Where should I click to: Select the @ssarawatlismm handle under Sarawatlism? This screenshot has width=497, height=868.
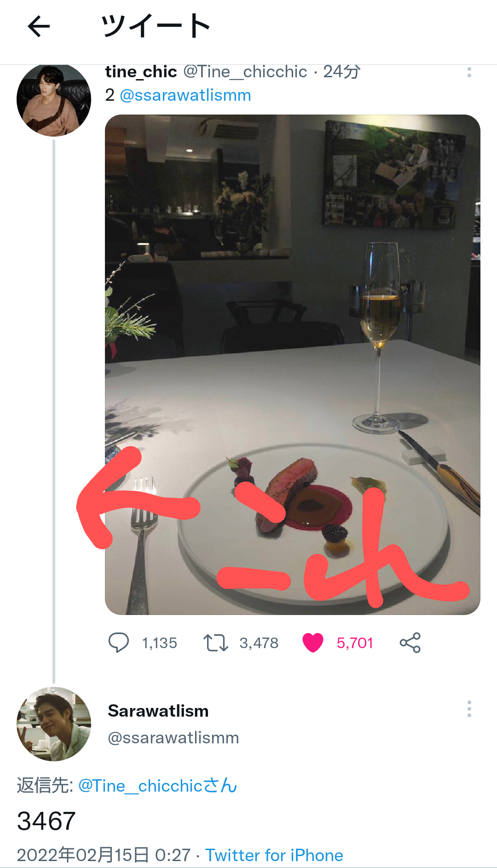pyautogui.click(x=173, y=738)
